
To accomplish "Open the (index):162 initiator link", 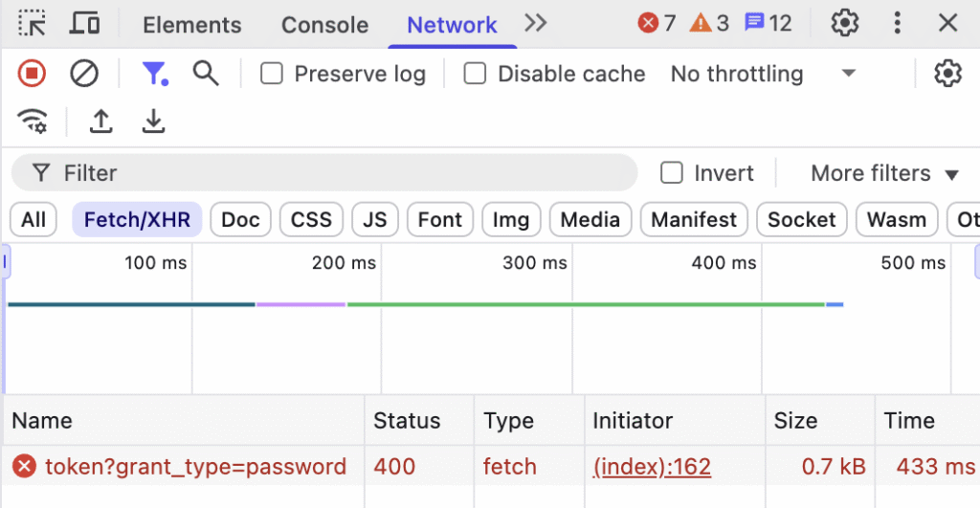I will click(651, 467).
